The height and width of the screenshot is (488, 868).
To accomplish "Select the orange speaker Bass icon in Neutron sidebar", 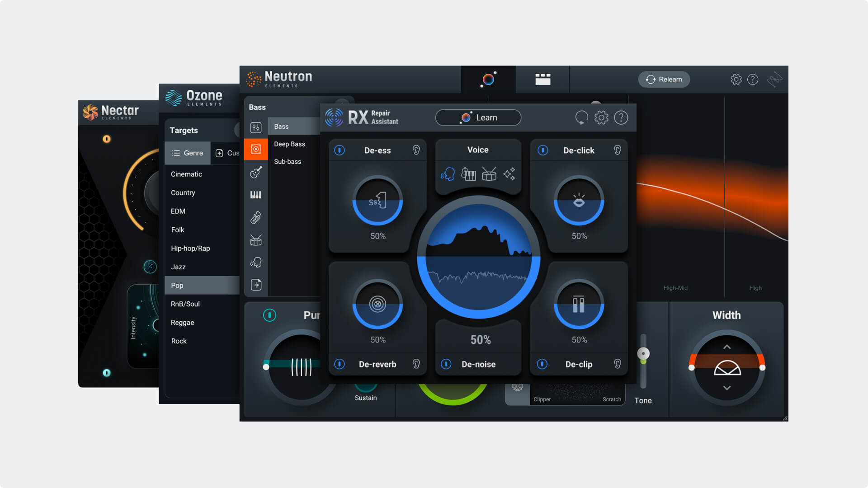I will point(256,149).
